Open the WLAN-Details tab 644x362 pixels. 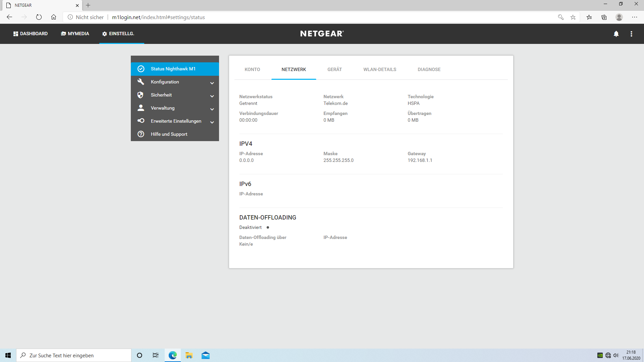click(380, 69)
